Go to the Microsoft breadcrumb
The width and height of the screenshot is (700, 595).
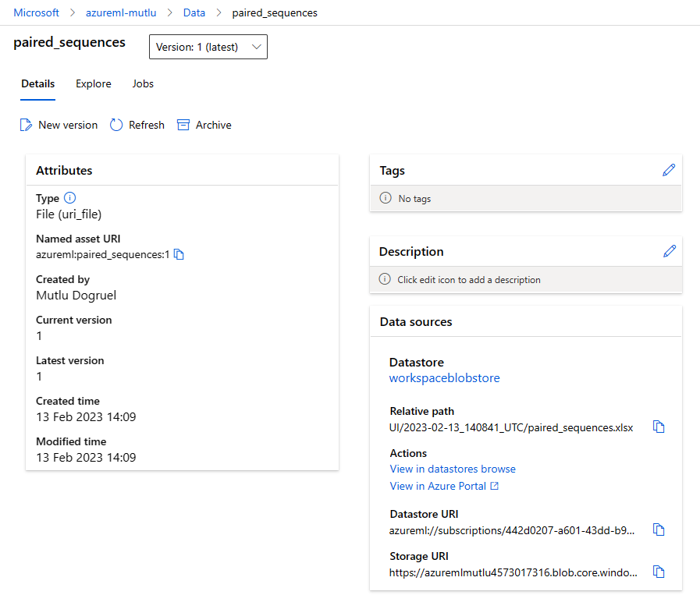[x=36, y=13]
